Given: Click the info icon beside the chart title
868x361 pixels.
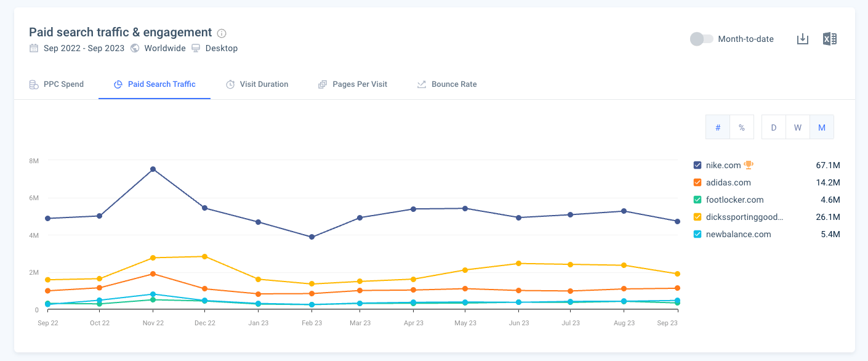Looking at the screenshot, I should pyautogui.click(x=222, y=33).
